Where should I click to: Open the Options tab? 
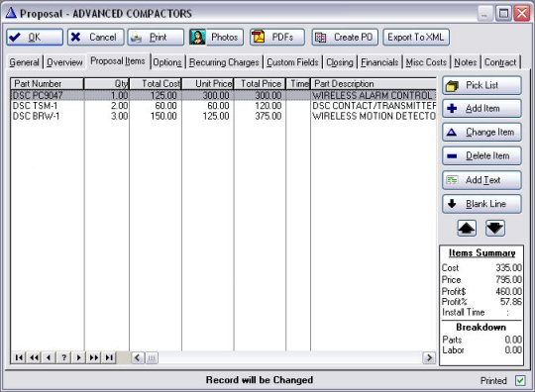click(x=167, y=62)
